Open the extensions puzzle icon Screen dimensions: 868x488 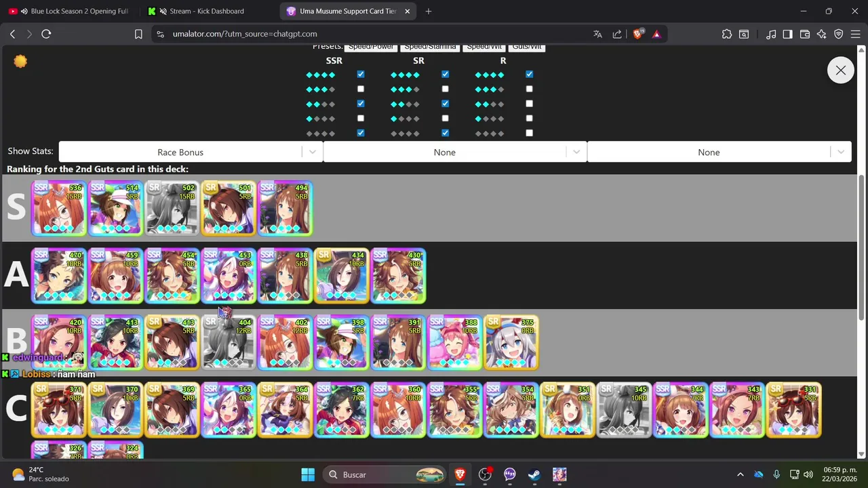(727, 34)
